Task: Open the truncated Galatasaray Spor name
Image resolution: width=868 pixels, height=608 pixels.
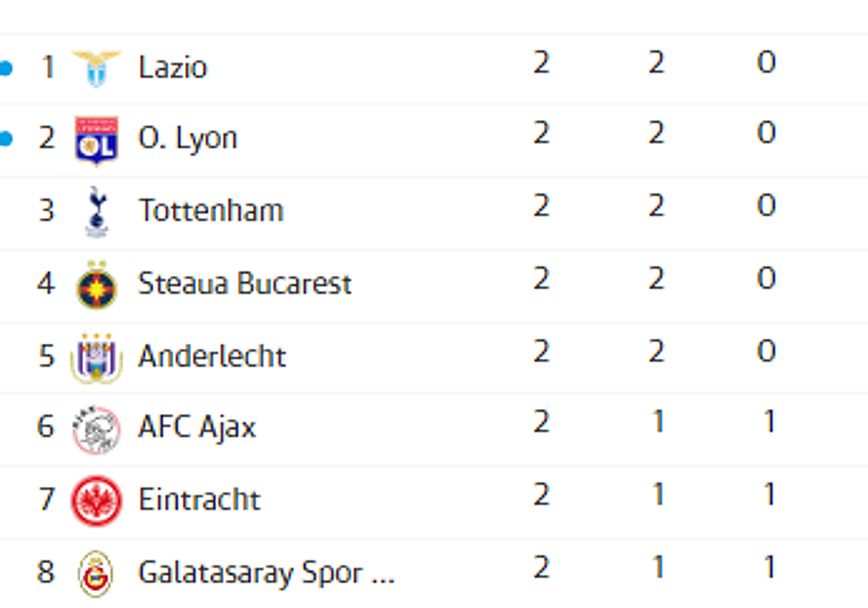Action: pos(266,573)
